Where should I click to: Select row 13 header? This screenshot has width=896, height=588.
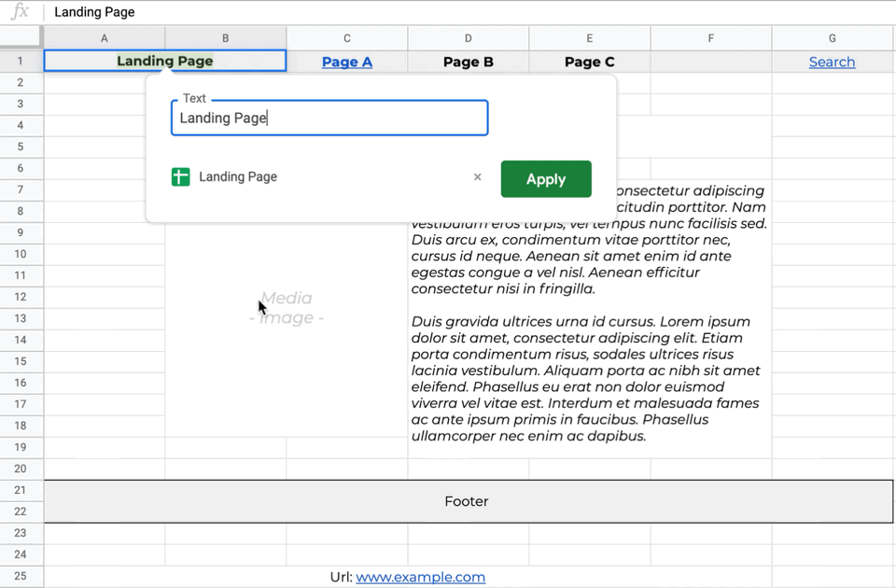(x=21, y=318)
